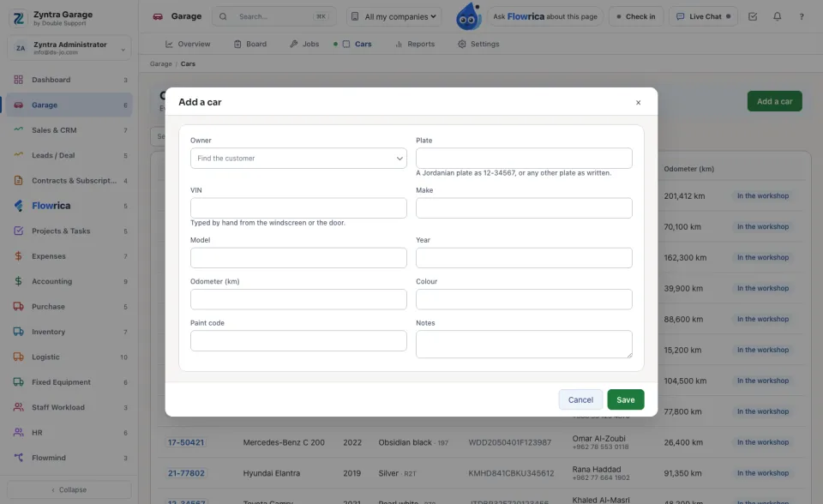Focus the VIN input field
Image resolution: width=823 pixels, height=504 pixels.
pos(298,208)
